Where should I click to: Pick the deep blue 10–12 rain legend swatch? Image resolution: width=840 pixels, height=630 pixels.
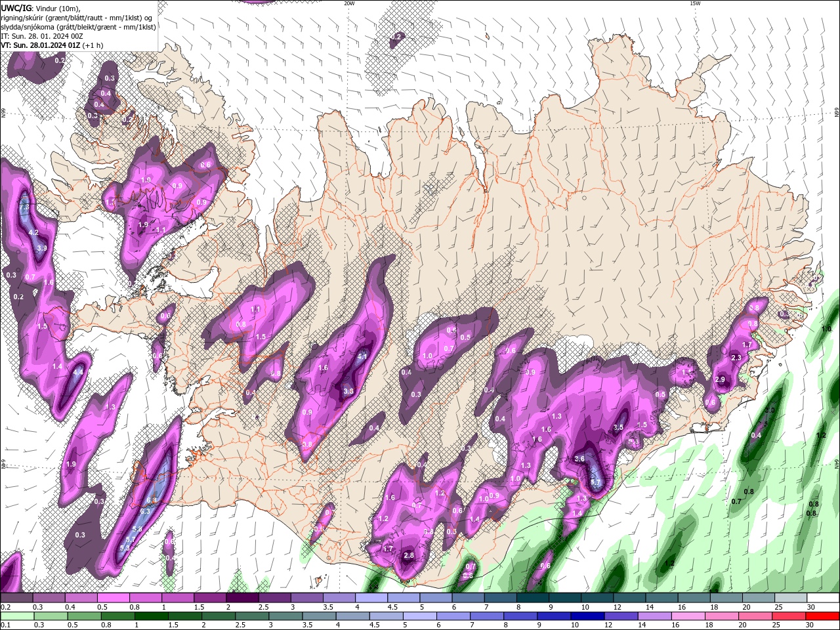point(587,616)
